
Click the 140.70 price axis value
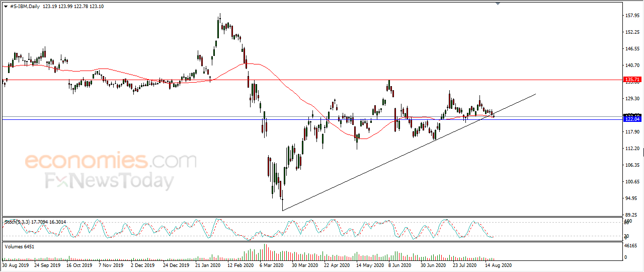click(x=632, y=65)
